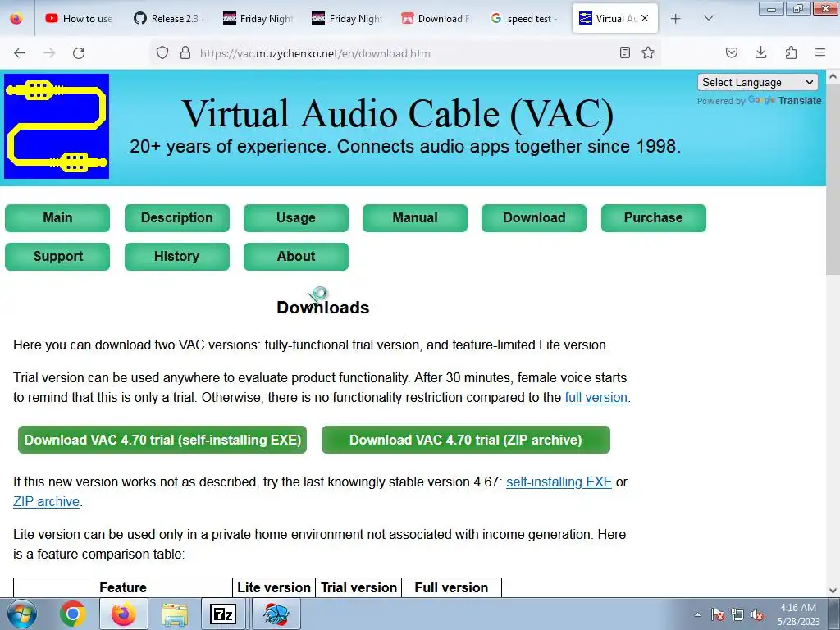Click the page scrollbar thumb
Image resolution: width=840 pixels, height=630 pixels.
[x=833, y=180]
